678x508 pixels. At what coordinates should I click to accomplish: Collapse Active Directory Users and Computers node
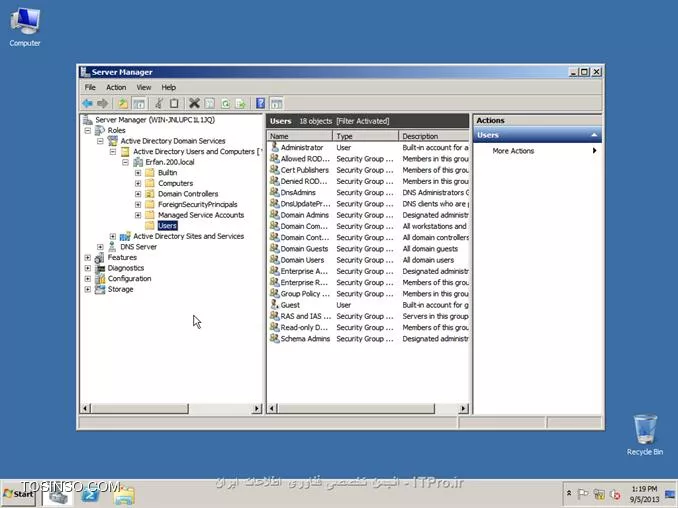tap(113, 151)
